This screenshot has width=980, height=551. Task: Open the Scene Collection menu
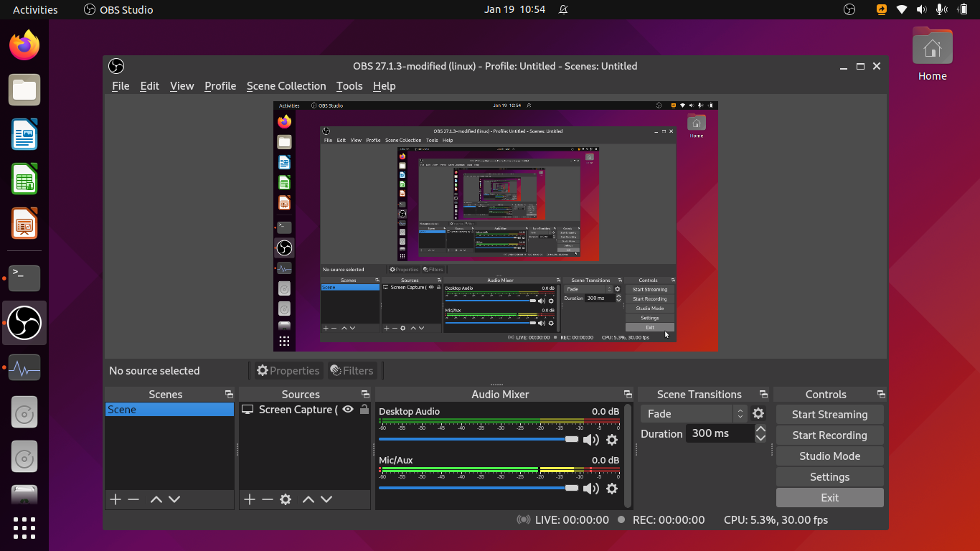point(286,86)
